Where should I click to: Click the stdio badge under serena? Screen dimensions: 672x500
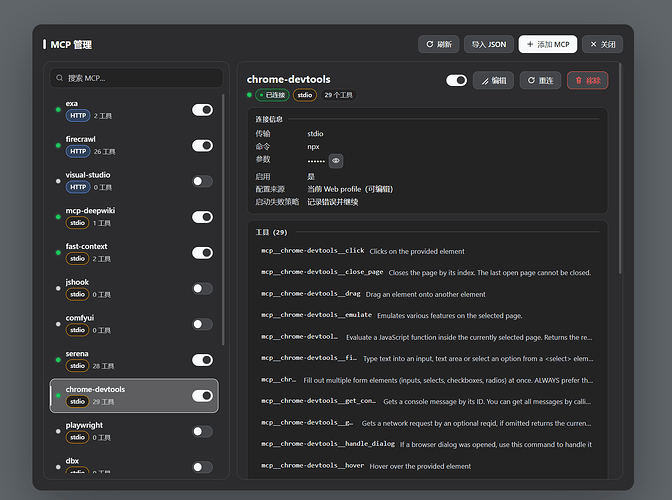click(77, 365)
